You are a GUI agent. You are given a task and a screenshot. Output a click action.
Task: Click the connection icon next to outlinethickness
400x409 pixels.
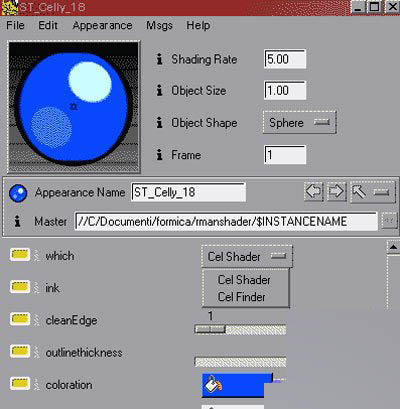36,352
